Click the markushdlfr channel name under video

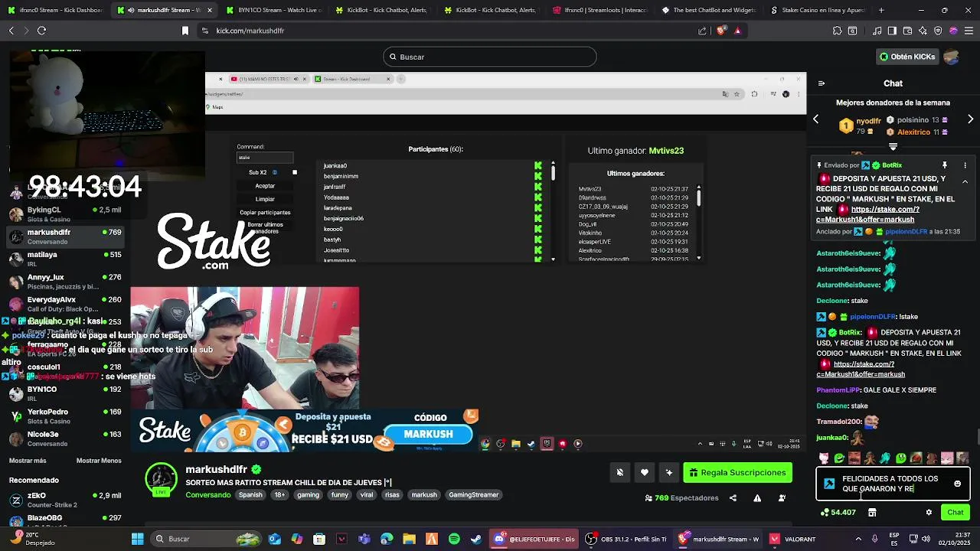[216, 469]
